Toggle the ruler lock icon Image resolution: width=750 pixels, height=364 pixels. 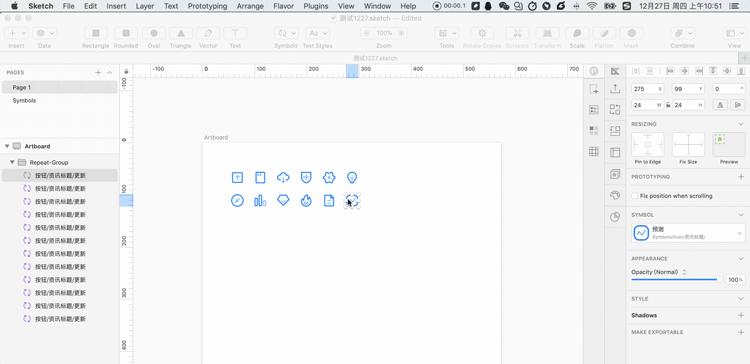pos(126,71)
